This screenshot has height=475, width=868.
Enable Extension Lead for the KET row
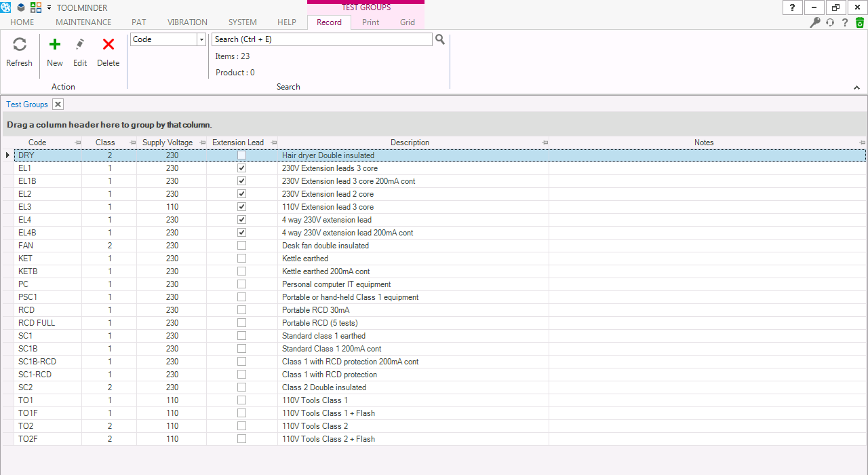(242, 259)
